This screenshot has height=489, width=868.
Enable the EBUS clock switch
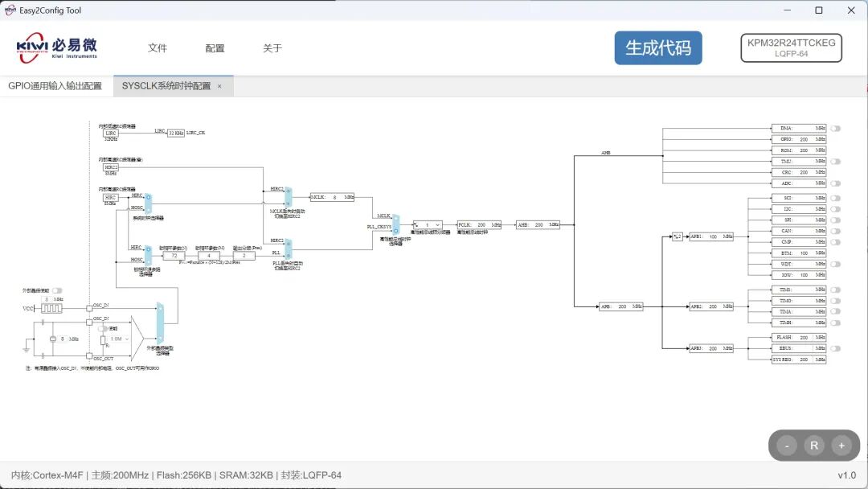pyautogui.click(x=835, y=348)
